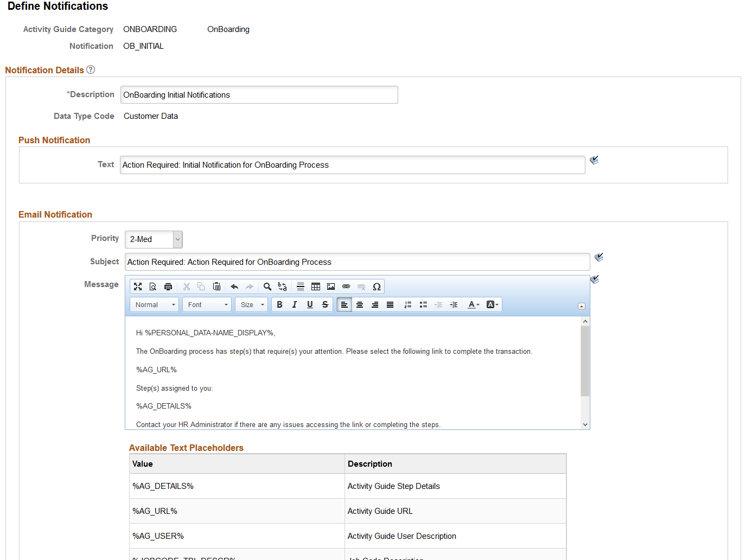
Task: Open spell check beside the Subject field
Action: coord(599,257)
